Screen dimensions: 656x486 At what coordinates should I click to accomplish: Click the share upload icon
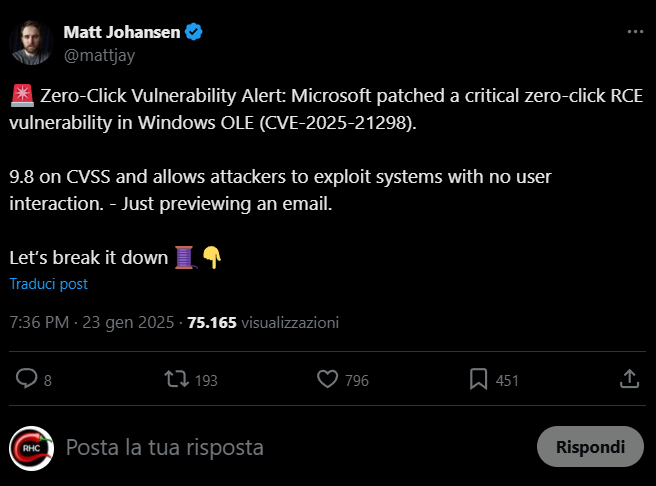click(x=629, y=379)
